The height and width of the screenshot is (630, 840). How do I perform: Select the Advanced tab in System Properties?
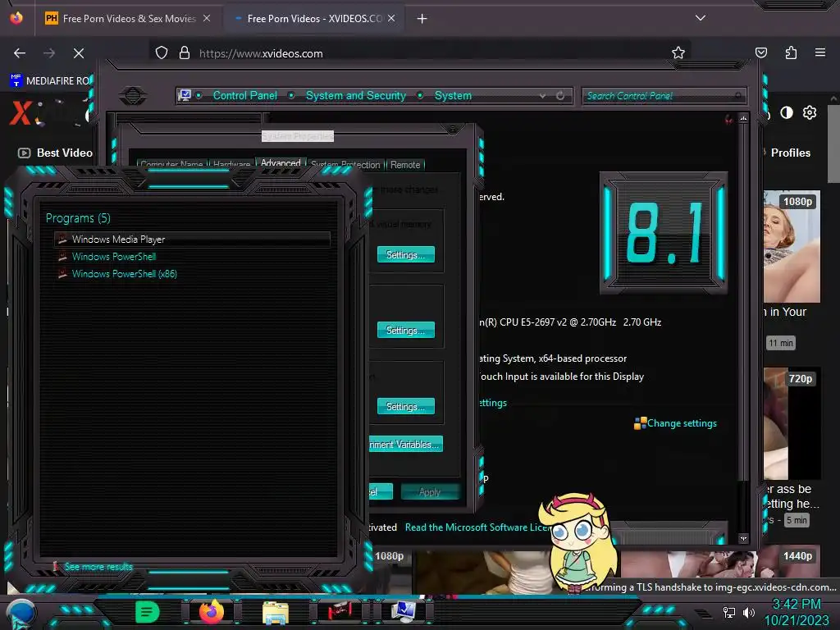point(281,163)
